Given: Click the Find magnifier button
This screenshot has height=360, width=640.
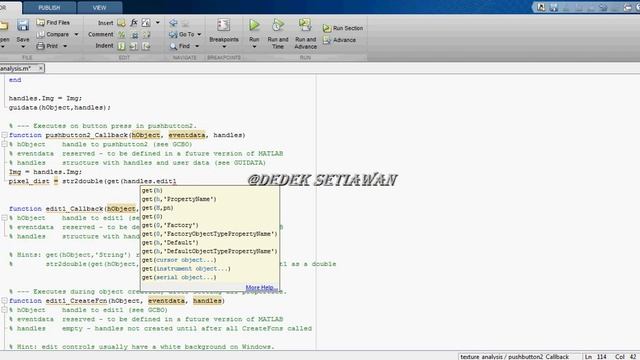Looking at the screenshot, I should [x=180, y=46].
